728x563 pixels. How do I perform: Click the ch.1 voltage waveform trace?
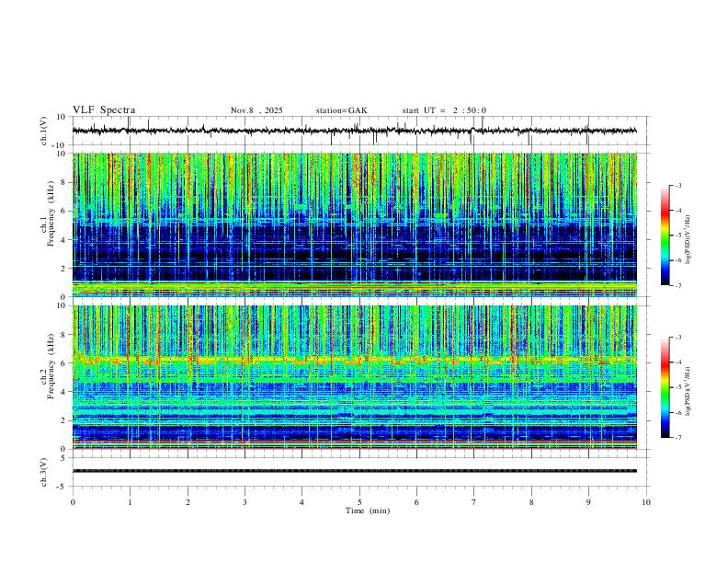point(354,131)
